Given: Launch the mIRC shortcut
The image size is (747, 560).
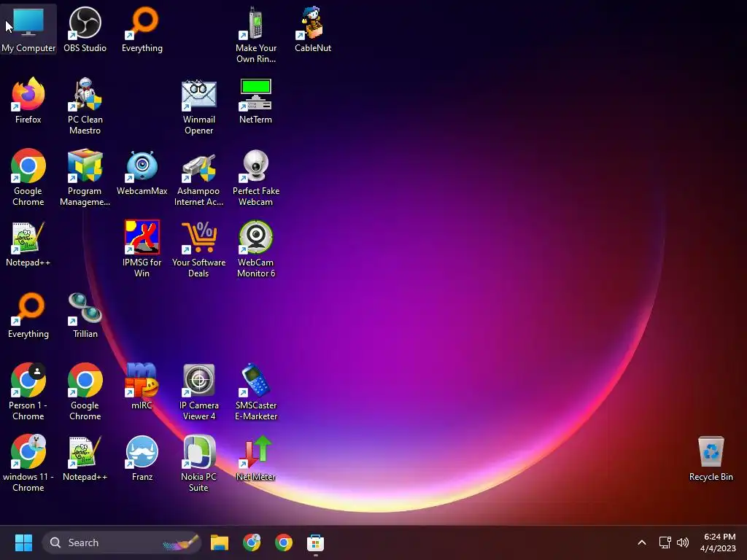Looking at the screenshot, I should tap(142, 386).
